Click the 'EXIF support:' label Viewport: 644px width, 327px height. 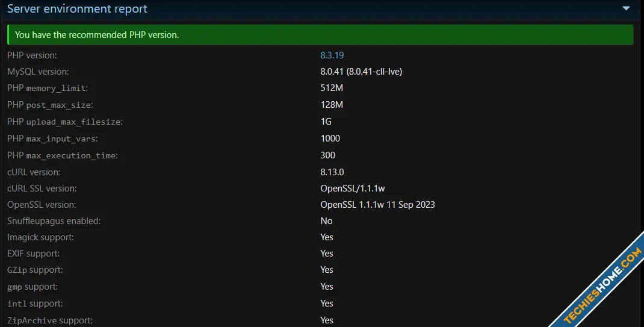coord(33,254)
